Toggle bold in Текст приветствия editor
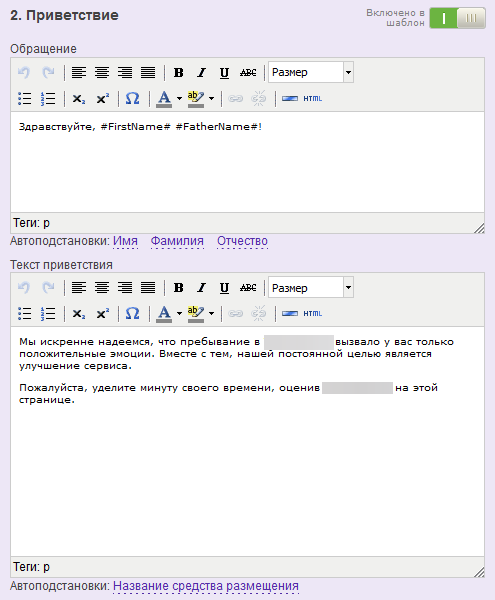Screen dimensions: 495x600 coord(179,287)
